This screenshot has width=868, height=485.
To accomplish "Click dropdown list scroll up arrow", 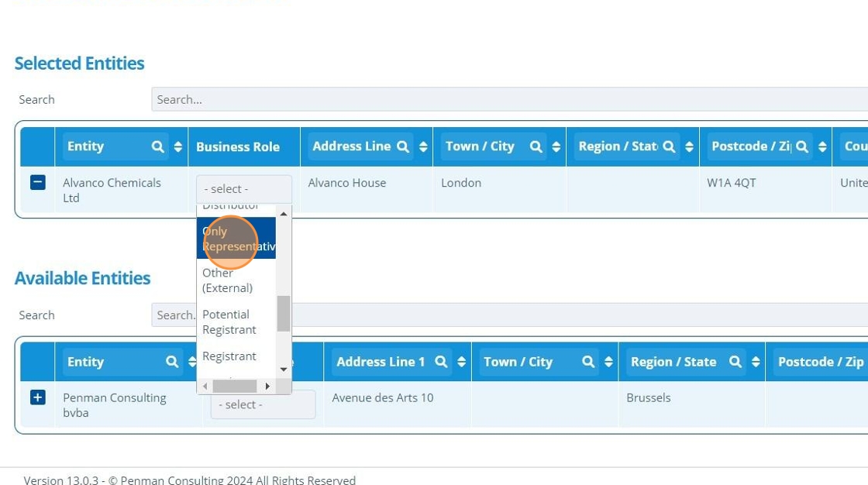I will (x=284, y=214).
